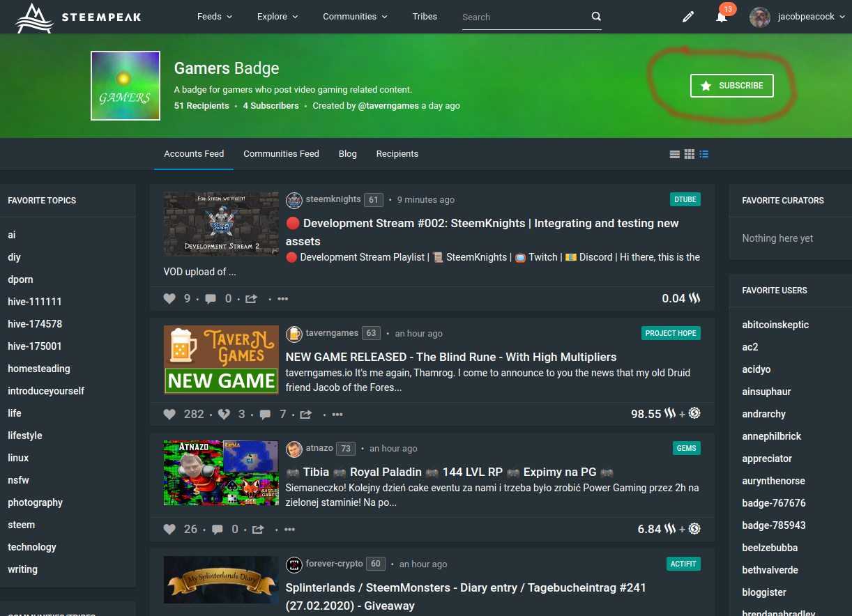Open the @taverngames creator link

tap(388, 106)
